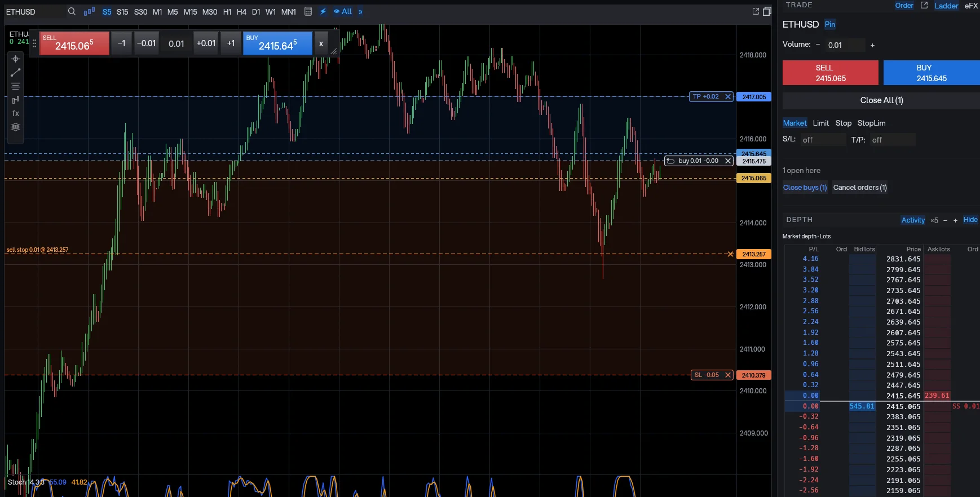Hide the Depth panel
980x497 pixels.
point(970,220)
